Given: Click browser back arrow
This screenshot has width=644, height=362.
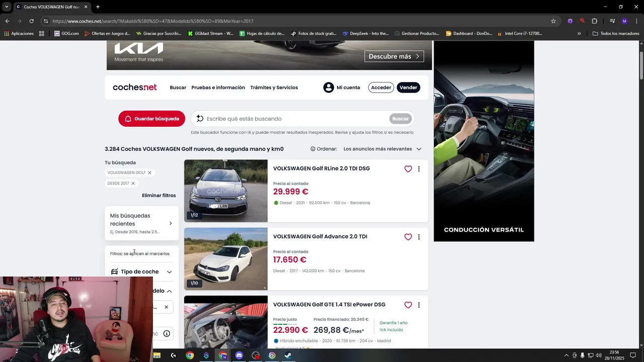Looking at the screenshot, I should (7, 21).
